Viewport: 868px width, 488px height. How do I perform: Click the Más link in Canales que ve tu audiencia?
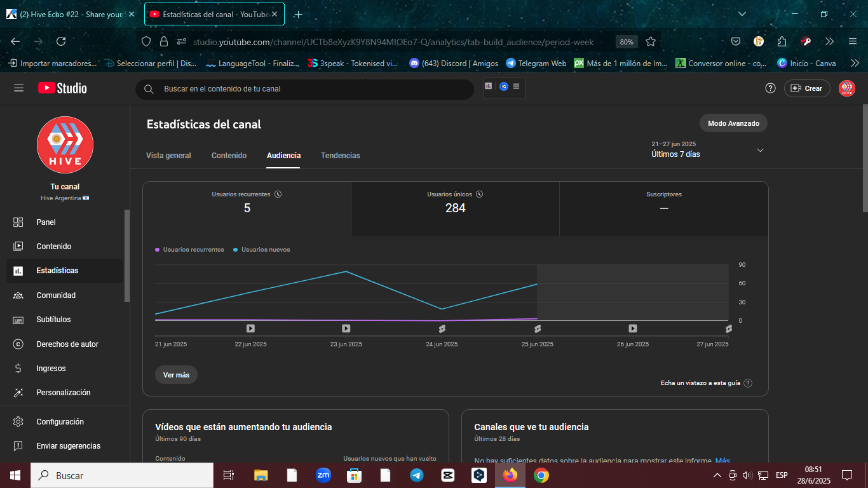[722, 461]
